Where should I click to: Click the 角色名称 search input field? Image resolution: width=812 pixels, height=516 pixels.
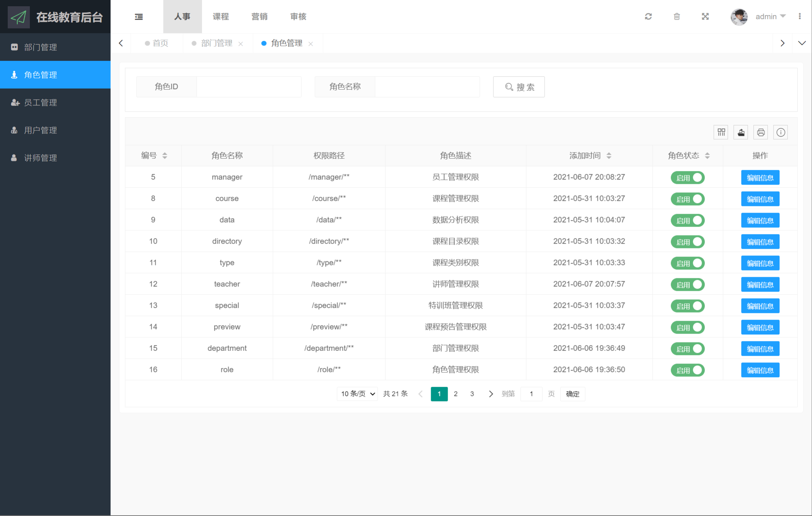pyautogui.click(x=427, y=87)
